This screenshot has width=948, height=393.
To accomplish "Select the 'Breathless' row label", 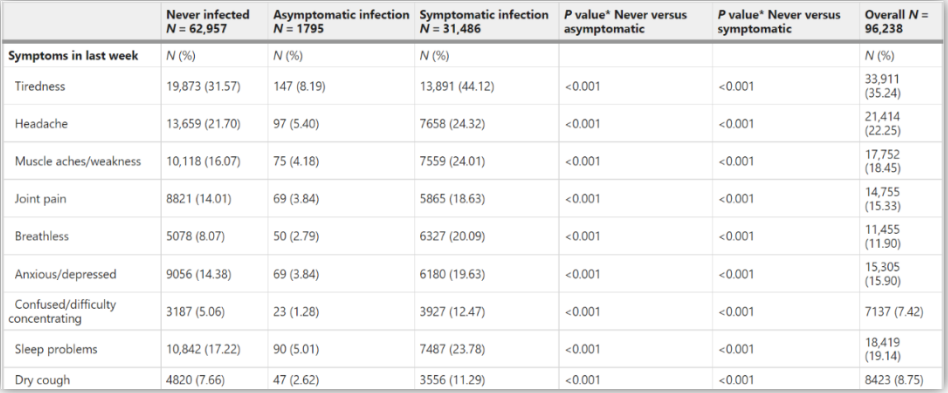I will coord(42,236).
